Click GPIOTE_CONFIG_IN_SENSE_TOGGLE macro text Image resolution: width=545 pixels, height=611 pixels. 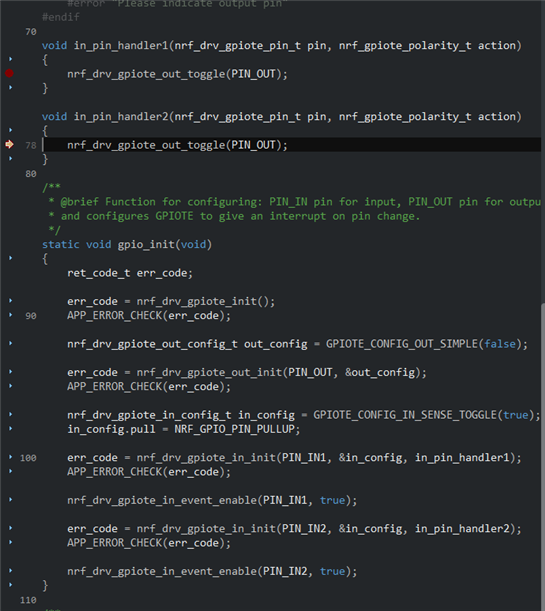coord(406,415)
